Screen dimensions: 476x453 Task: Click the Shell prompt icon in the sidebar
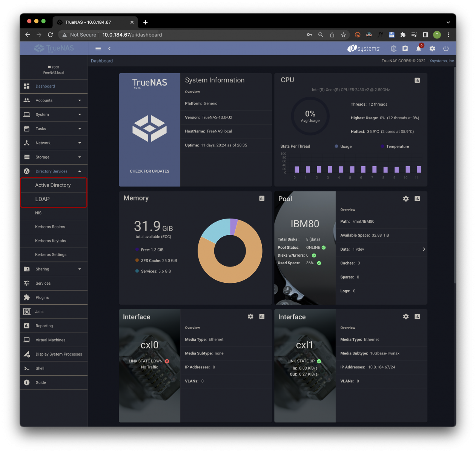point(27,368)
